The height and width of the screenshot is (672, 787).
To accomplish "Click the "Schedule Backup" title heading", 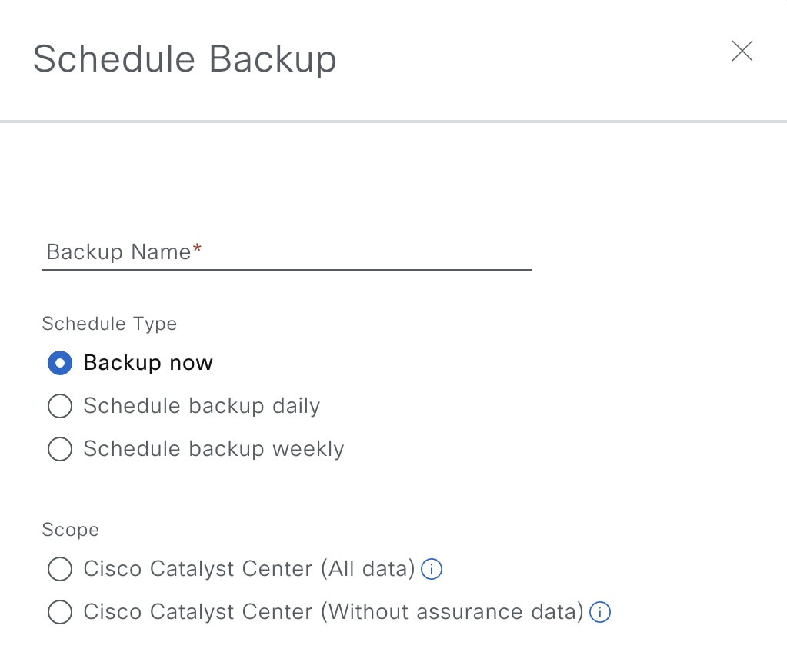I will [x=185, y=59].
